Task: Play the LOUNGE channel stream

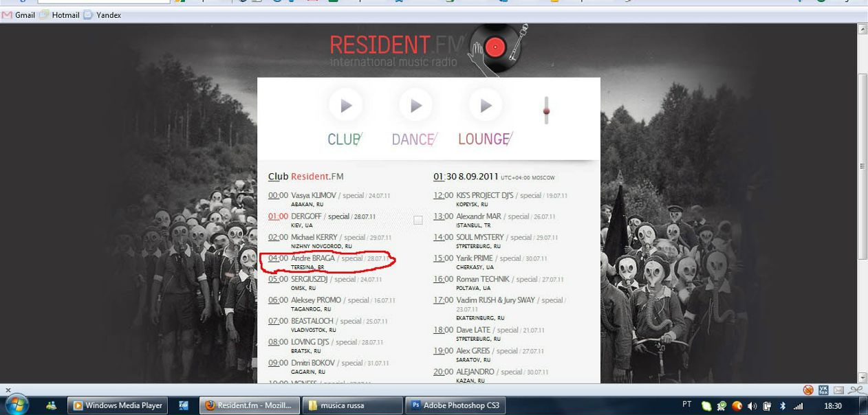Action: 486,106
